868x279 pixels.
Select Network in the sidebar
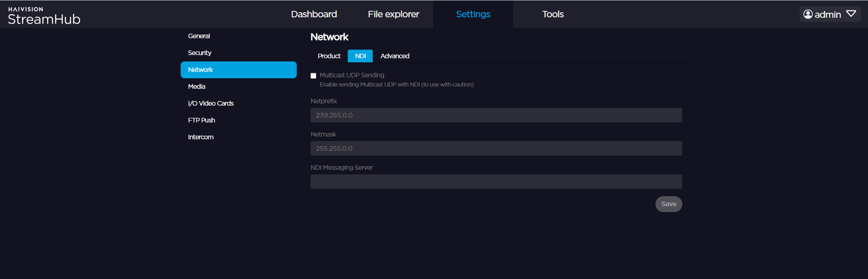pos(238,70)
